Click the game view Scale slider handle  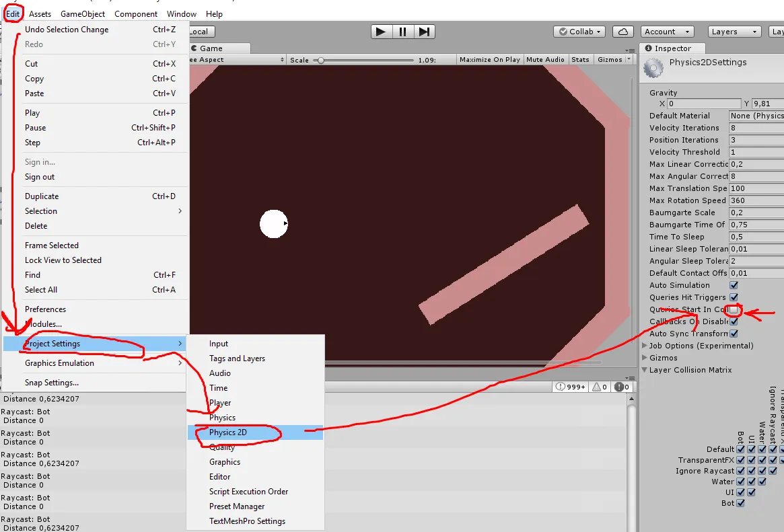[321, 60]
